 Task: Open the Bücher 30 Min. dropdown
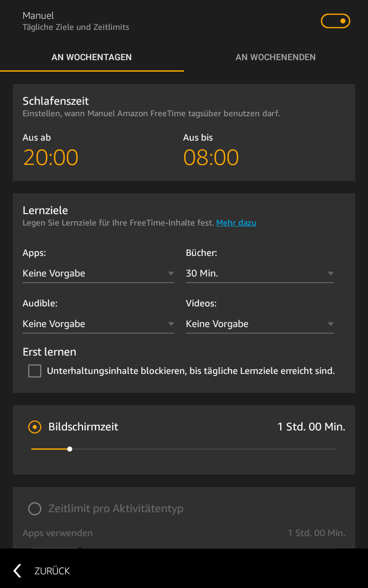tap(260, 273)
